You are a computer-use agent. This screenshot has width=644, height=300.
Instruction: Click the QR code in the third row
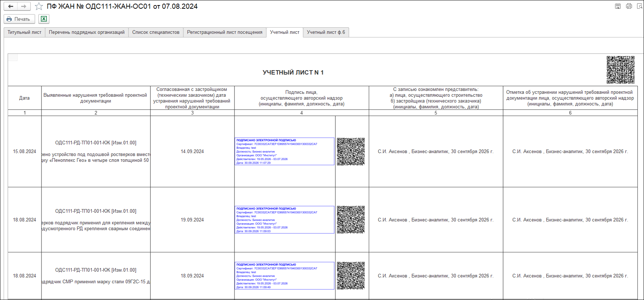(x=351, y=276)
